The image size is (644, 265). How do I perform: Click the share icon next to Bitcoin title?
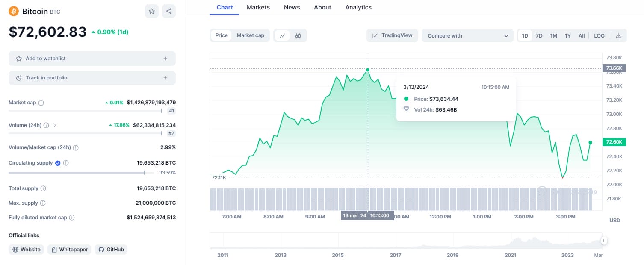(169, 11)
